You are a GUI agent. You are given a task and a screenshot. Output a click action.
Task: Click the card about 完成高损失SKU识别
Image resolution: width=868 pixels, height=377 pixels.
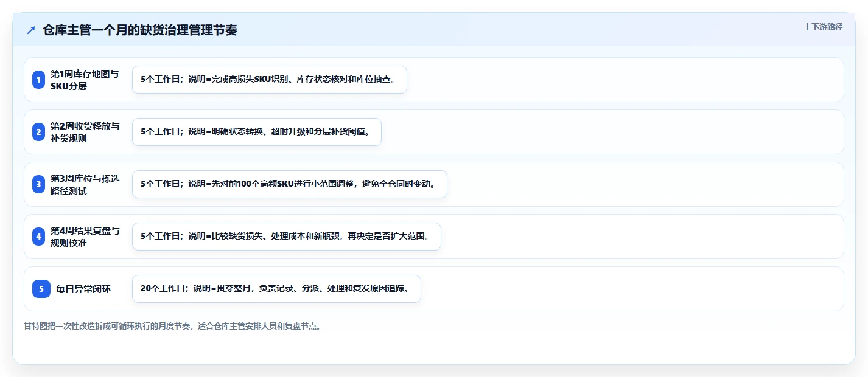pyautogui.click(x=269, y=80)
